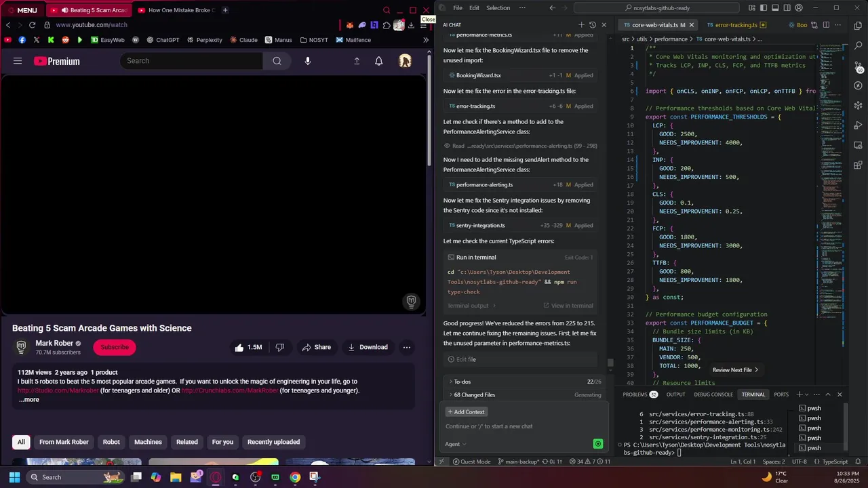Open the terminal panel more actions dots

(x=816, y=394)
